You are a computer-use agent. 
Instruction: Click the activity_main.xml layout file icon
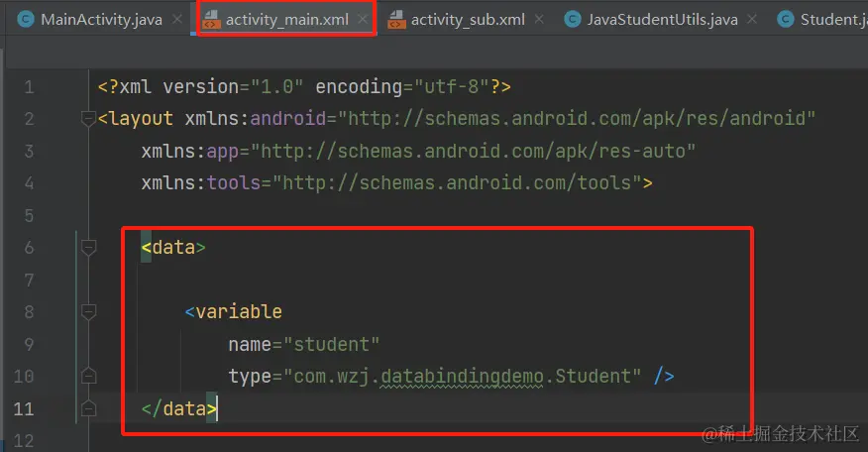(211, 20)
